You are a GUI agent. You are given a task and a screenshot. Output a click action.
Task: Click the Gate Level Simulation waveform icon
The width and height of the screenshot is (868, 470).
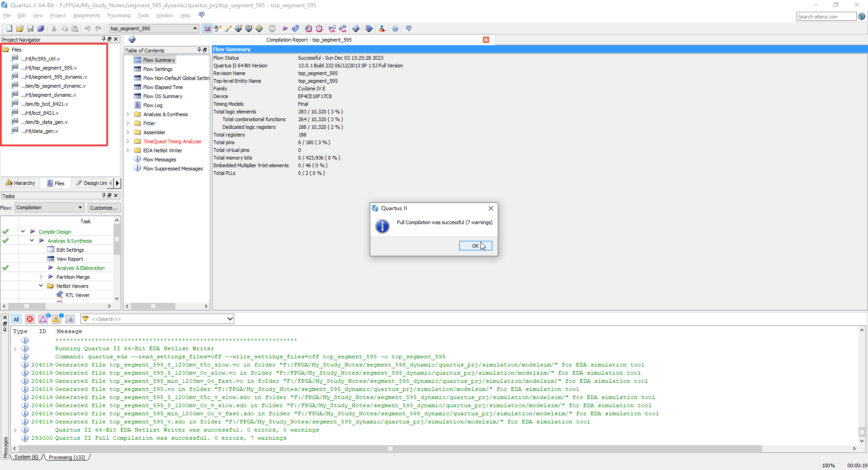pyautogui.click(x=343, y=28)
